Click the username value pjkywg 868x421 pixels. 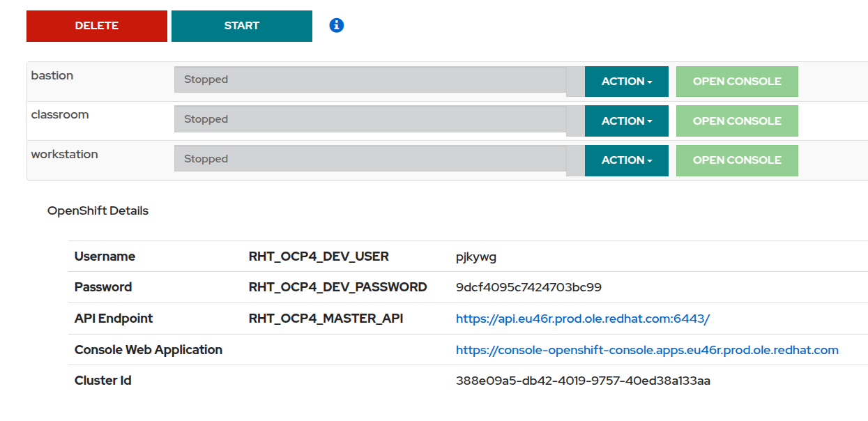(x=476, y=257)
